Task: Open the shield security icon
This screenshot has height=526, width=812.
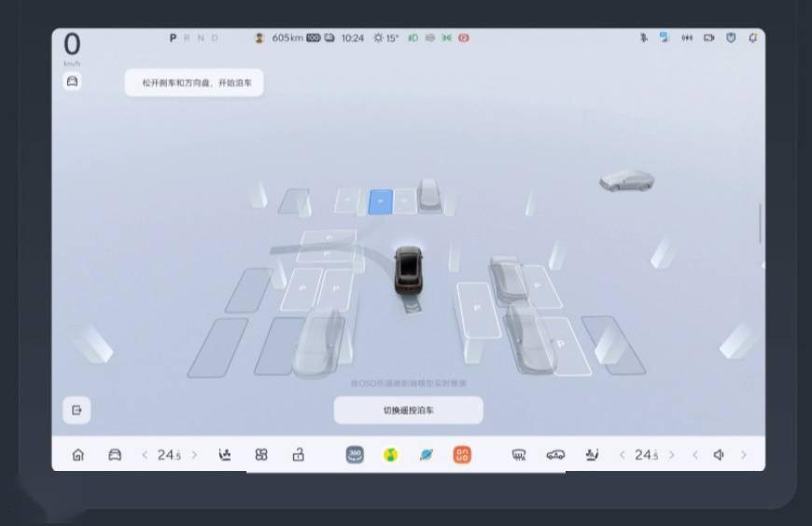Action: pyautogui.click(x=731, y=38)
